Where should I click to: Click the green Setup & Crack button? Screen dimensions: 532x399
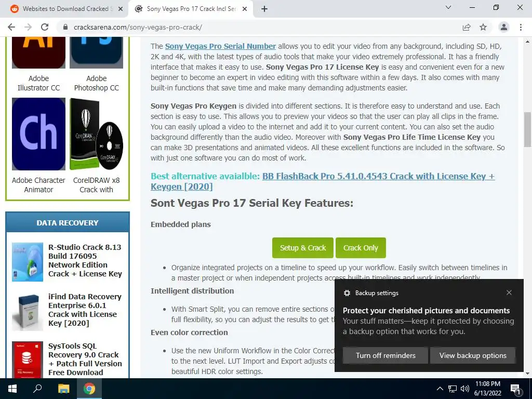[x=303, y=248]
